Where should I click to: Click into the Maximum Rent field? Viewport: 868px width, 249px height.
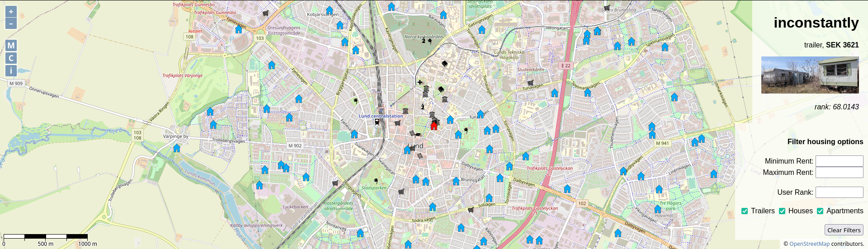(x=839, y=173)
